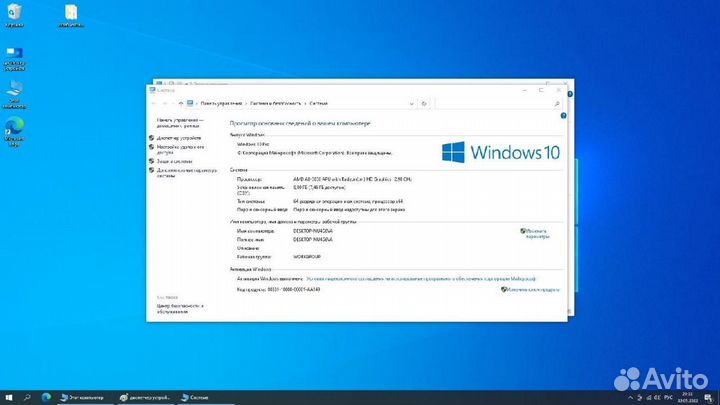Click the taskbar search magnifier icon
This screenshot has width=720, height=405.
click(x=27, y=398)
